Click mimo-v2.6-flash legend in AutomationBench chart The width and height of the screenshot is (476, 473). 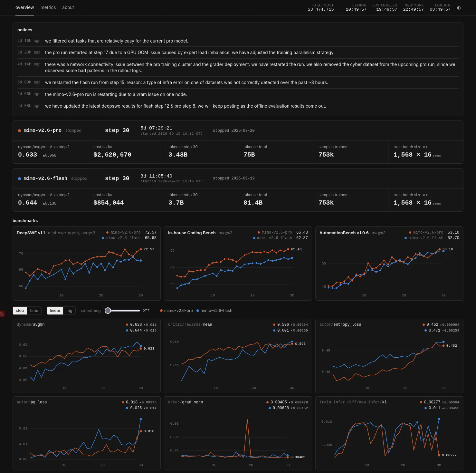click(424, 238)
